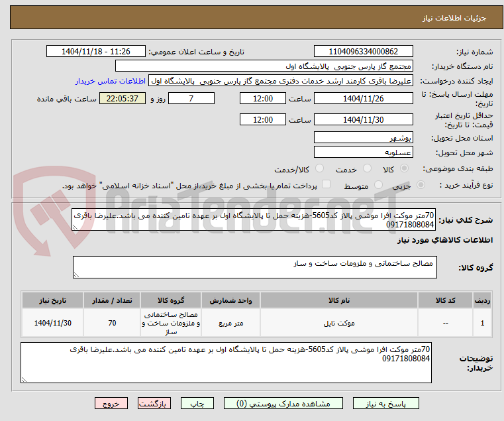Click the table goods group cell
The width and height of the screenshot is (504, 421).
(x=171, y=323)
